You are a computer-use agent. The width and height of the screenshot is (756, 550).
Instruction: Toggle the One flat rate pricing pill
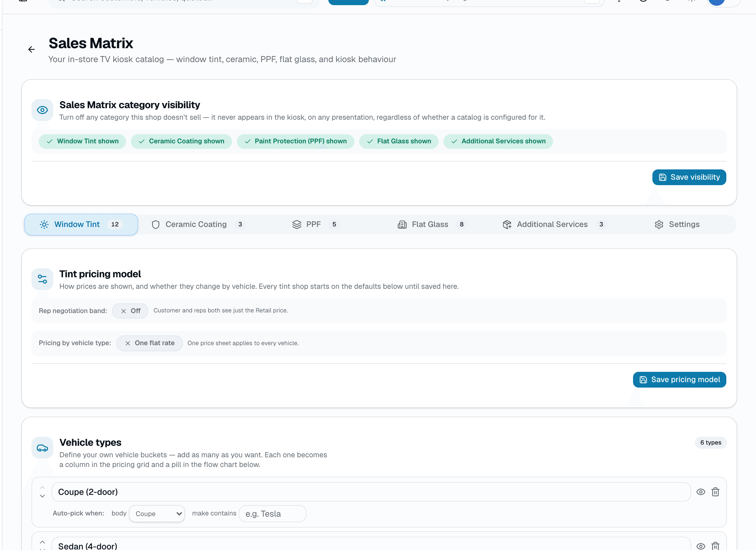click(x=150, y=343)
